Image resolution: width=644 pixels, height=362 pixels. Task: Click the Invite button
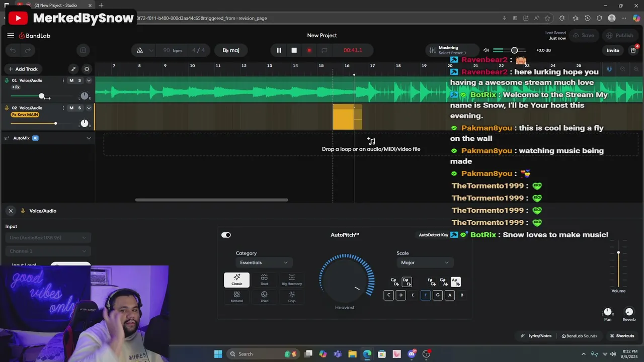point(613,50)
